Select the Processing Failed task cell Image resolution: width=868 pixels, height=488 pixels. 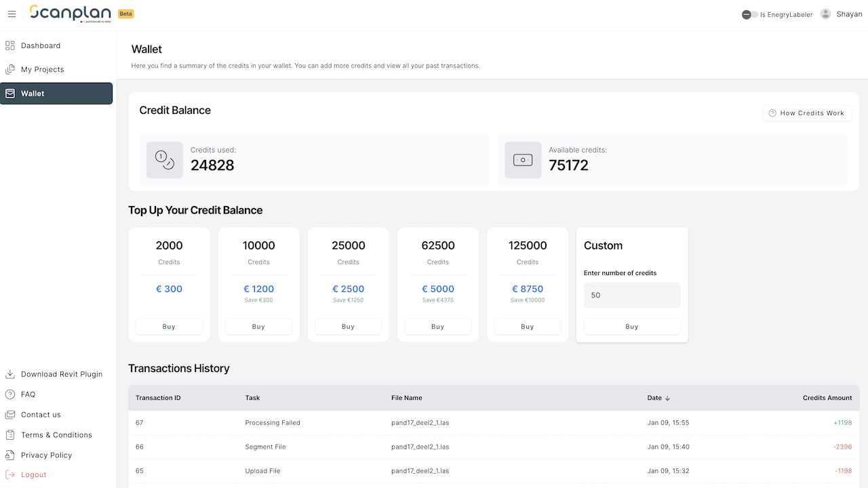(x=273, y=423)
